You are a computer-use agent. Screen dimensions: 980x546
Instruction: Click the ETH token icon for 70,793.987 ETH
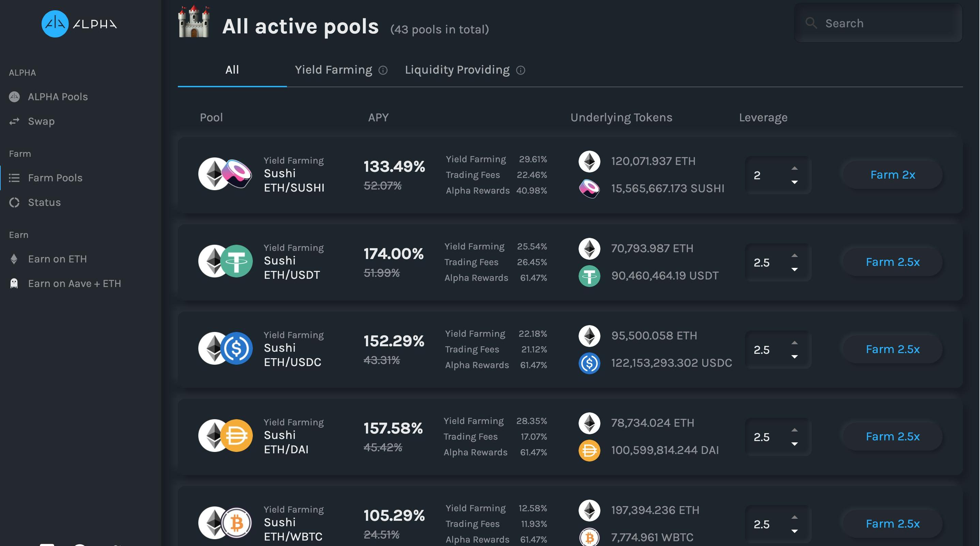point(589,248)
